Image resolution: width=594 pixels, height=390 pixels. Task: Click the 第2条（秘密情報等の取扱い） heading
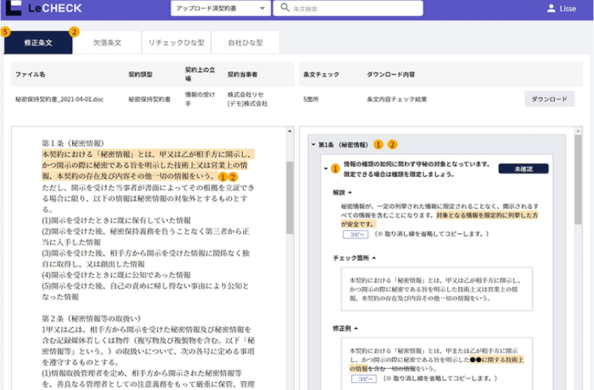click(91, 318)
